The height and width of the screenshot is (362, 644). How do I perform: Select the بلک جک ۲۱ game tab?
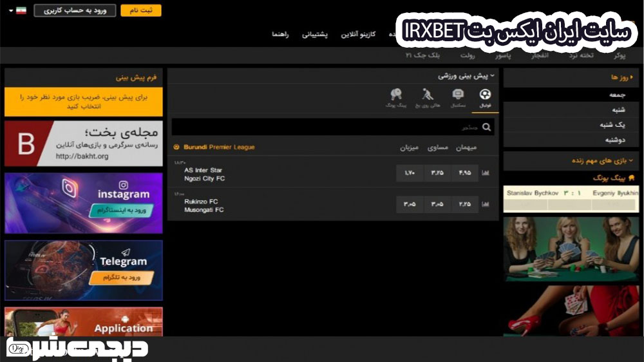[x=422, y=55]
